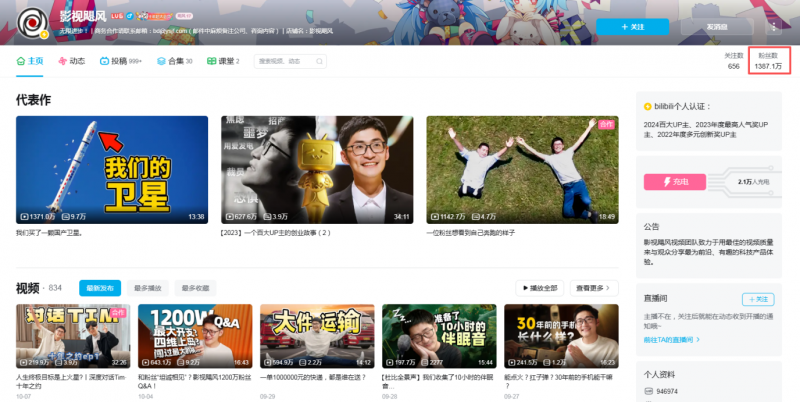800x402 pixels.
Task: Switch to the 课堂 classroom tab
Action: 223,61
